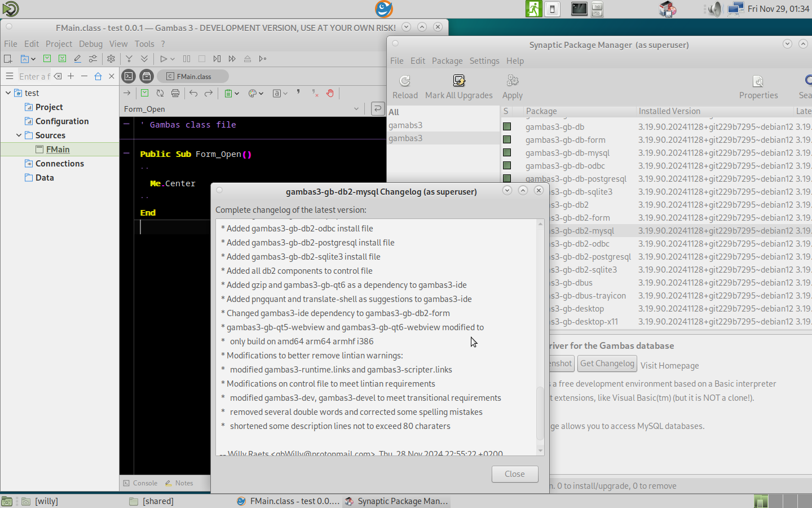This screenshot has width=812, height=508.
Task: Click the red hand breakpoint icon
Action: (330, 93)
